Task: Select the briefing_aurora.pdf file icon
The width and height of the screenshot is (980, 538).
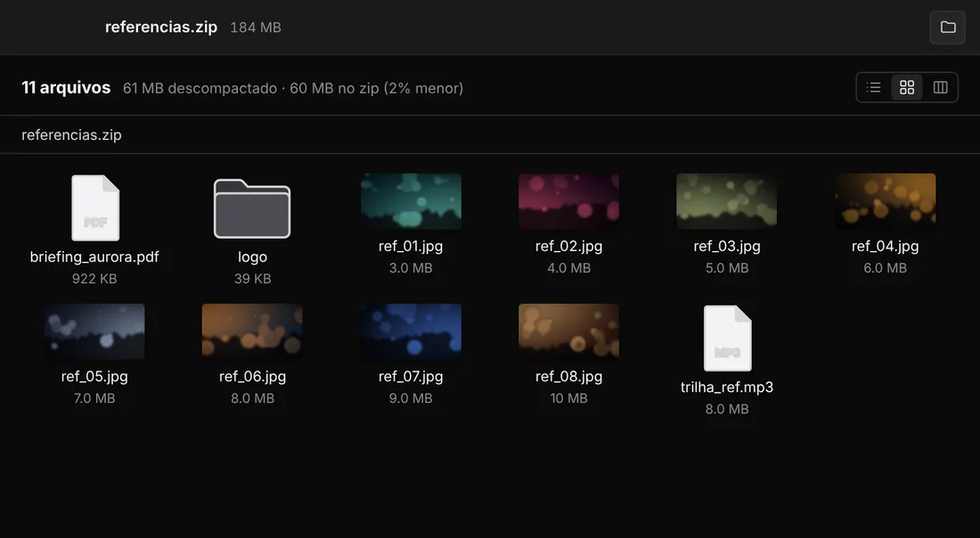Action: 95,208
